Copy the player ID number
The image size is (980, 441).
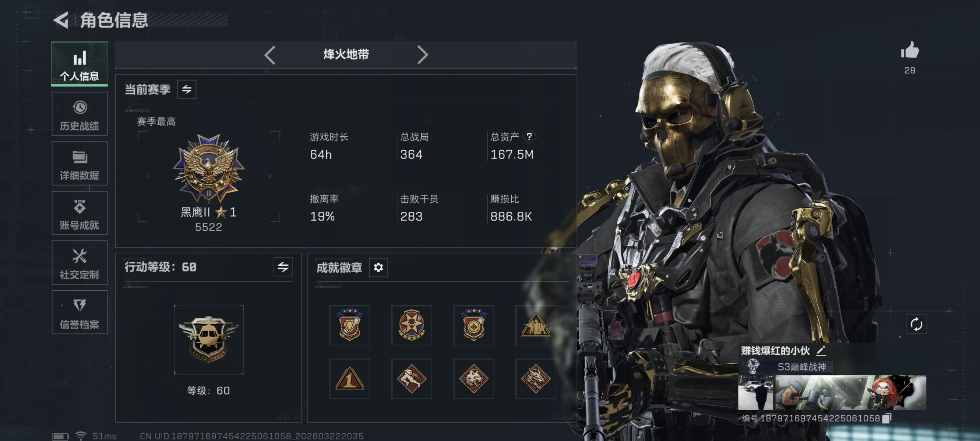click(886, 418)
